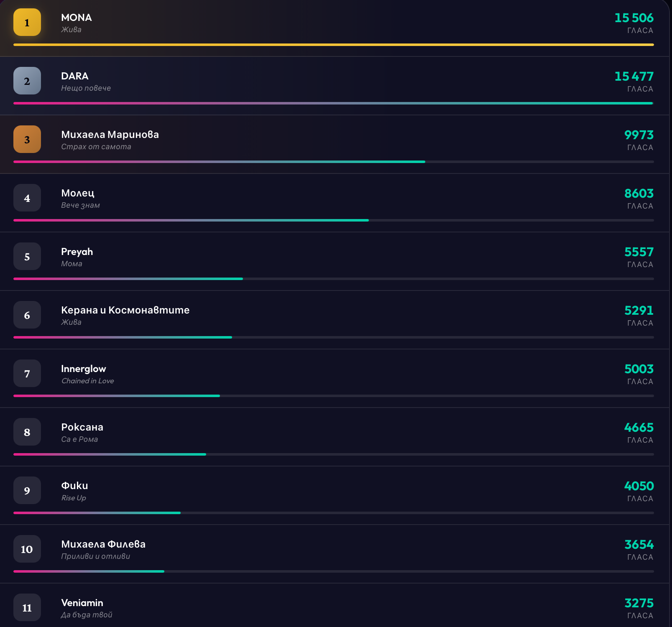
Task: Click the rank 10 badge
Action: coord(27,549)
